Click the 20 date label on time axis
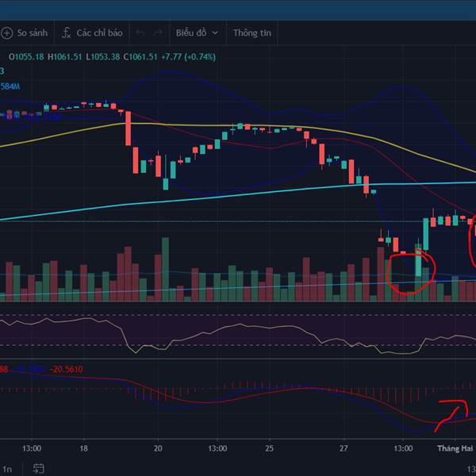The image size is (476, 476). point(158,448)
